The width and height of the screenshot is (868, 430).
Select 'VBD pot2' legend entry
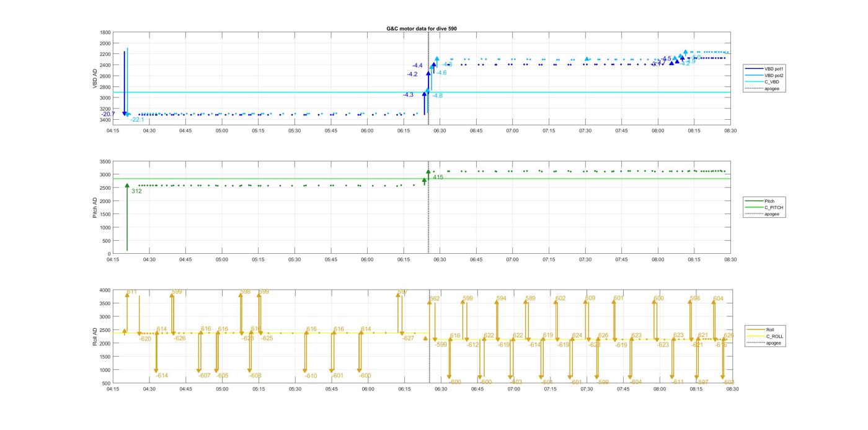tap(774, 75)
